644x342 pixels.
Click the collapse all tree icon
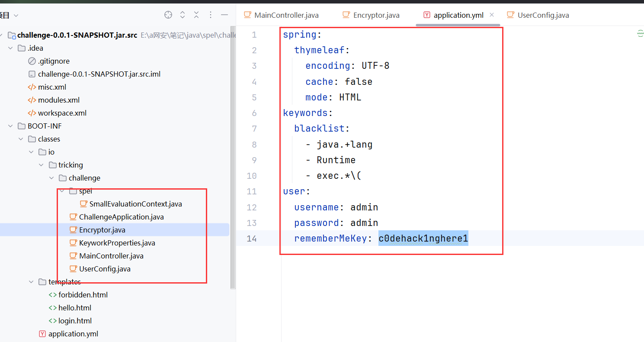tap(196, 15)
